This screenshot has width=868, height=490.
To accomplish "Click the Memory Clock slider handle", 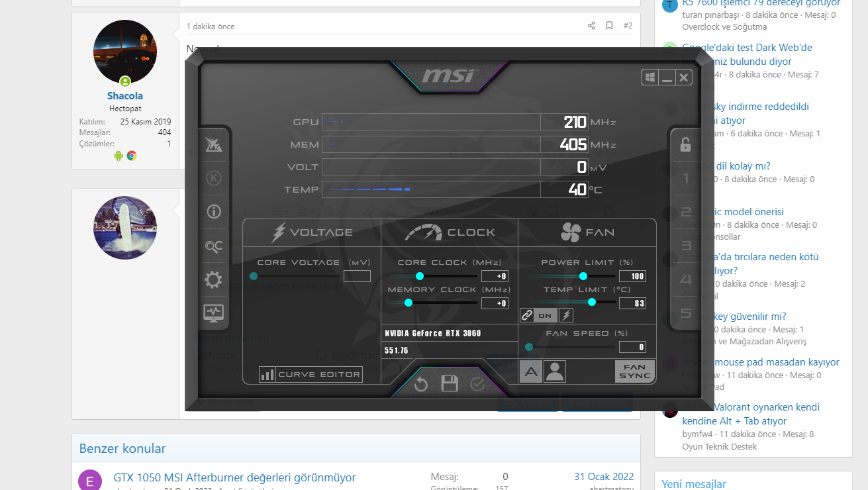I will (x=409, y=303).
